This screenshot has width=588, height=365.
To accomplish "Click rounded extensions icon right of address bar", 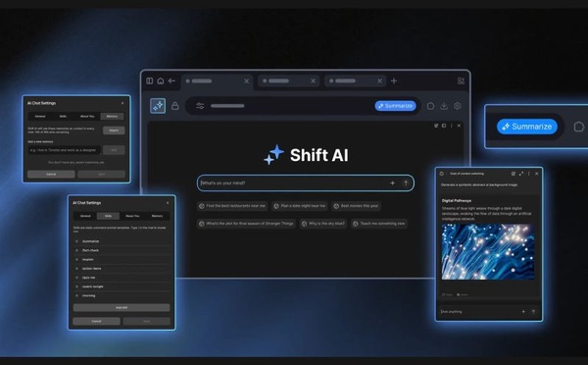I will click(x=430, y=106).
